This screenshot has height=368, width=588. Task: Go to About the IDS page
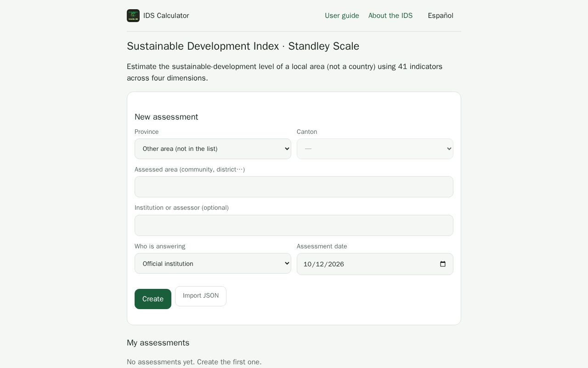390,16
